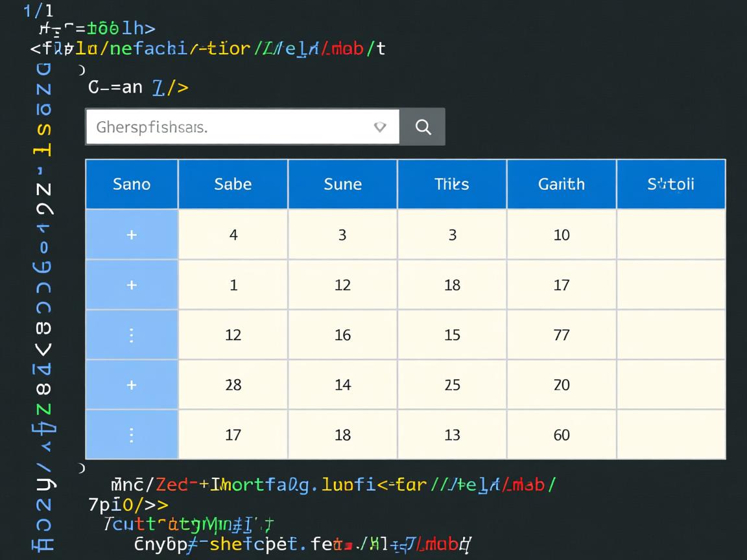Click the cell showing 25

click(x=452, y=384)
